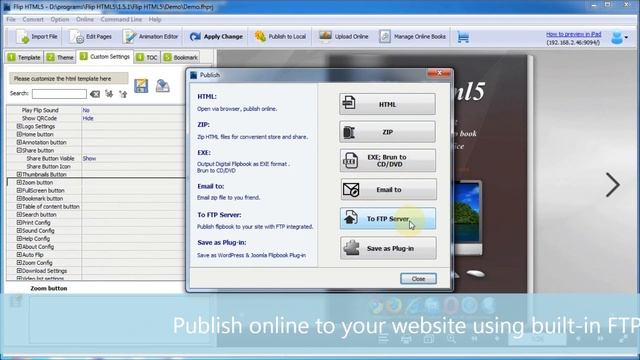The image size is (640, 360).
Task: Go to next page arrow in preview
Action: click(x=613, y=185)
